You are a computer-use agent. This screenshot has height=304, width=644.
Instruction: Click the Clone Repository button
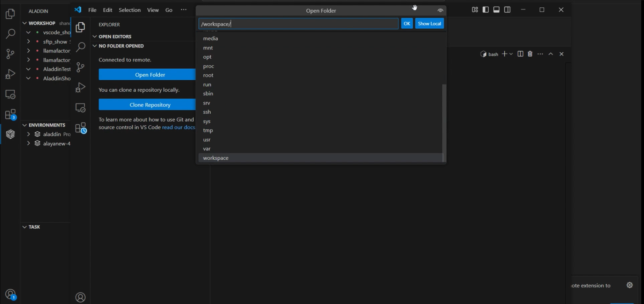(x=150, y=105)
